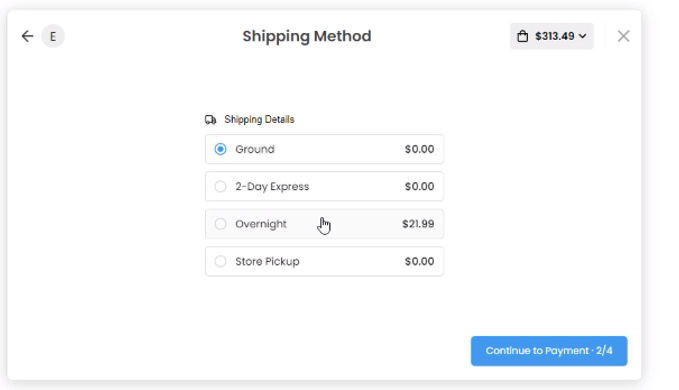Click the delivery truck icon beside Shipping Details
This screenshot has width=679, height=390.
(x=210, y=119)
